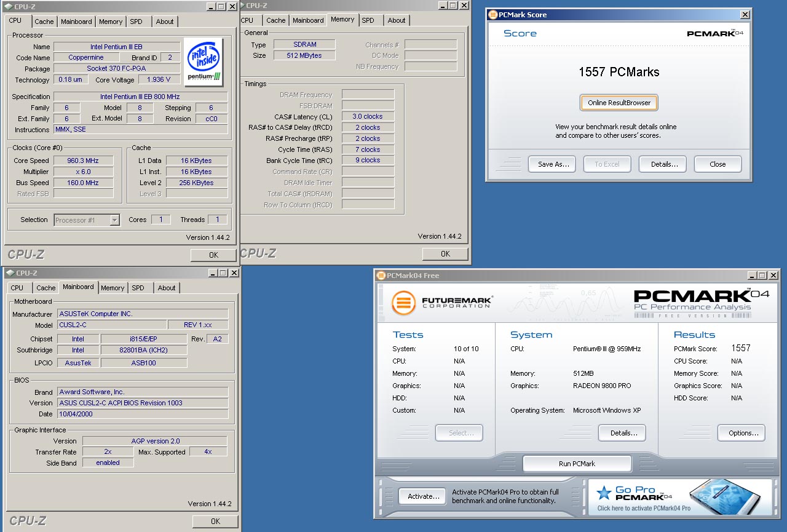Click the Level 2 cache 256 KBytes field

click(197, 183)
